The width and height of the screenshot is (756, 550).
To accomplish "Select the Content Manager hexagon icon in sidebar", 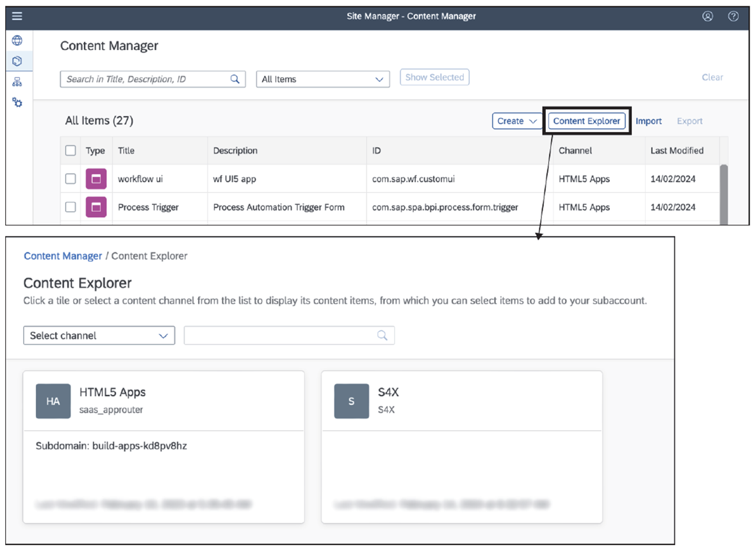I will coord(17,61).
